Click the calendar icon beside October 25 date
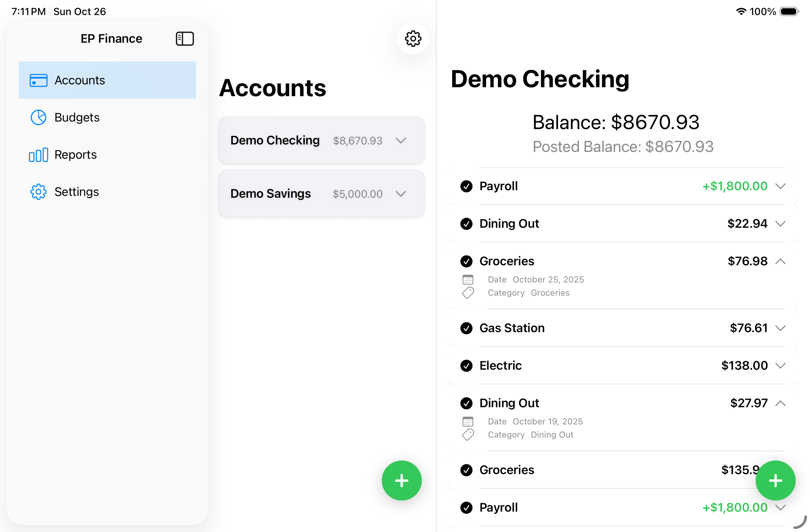The width and height of the screenshot is (810, 532). pyautogui.click(x=468, y=280)
